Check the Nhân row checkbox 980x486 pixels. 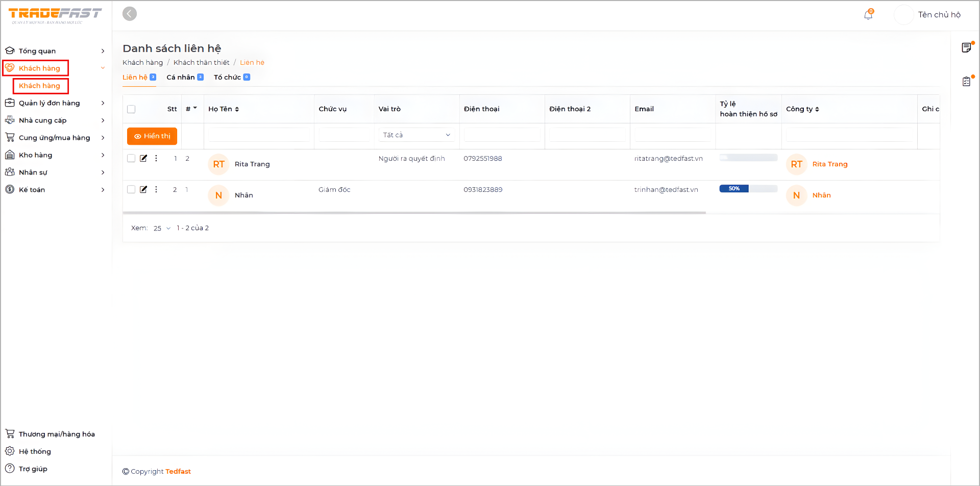coord(131,189)
